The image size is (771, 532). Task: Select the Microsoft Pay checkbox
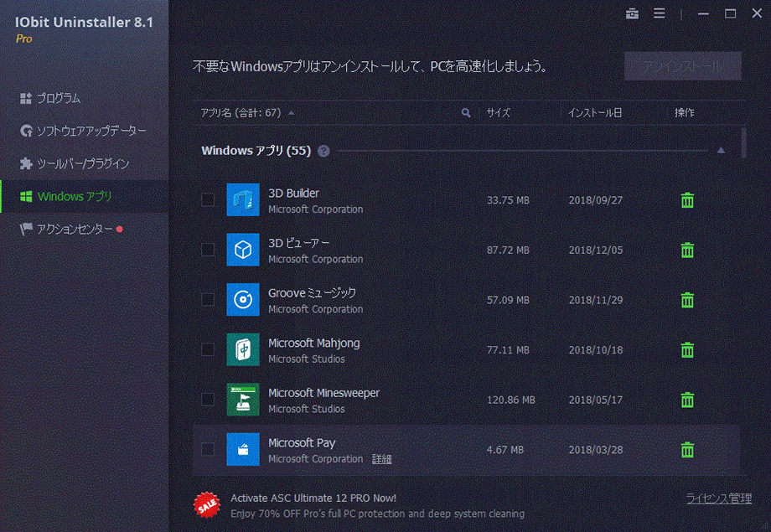coord(208,449)
